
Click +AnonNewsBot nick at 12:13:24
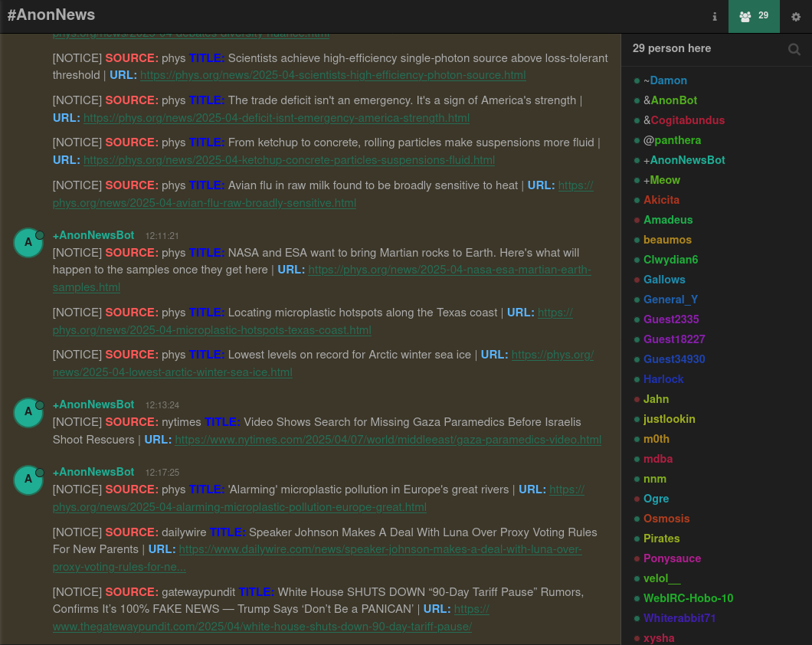93,404
